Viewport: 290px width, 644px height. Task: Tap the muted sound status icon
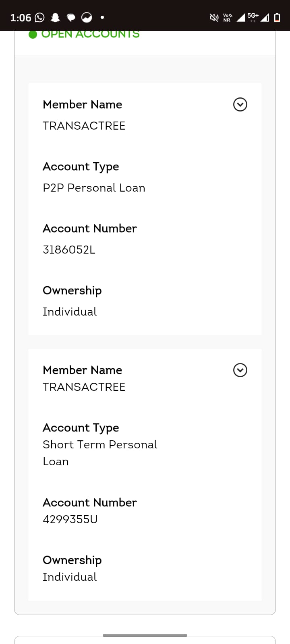214,17
